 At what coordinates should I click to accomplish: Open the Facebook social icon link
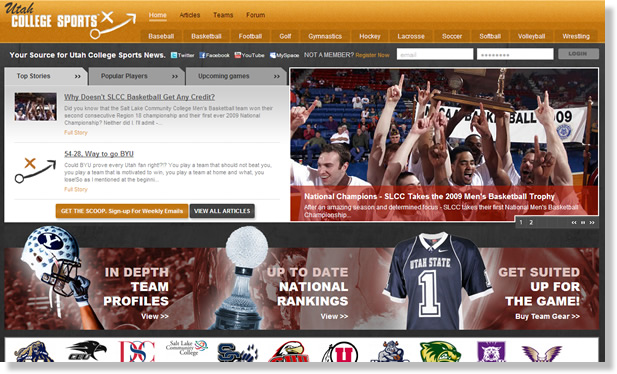coord(214,55)
